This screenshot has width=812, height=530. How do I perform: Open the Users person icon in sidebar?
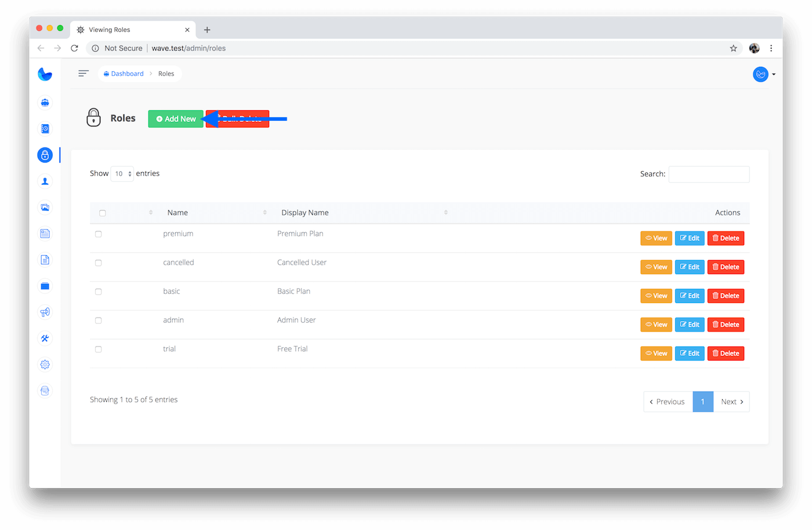[45, 181]
